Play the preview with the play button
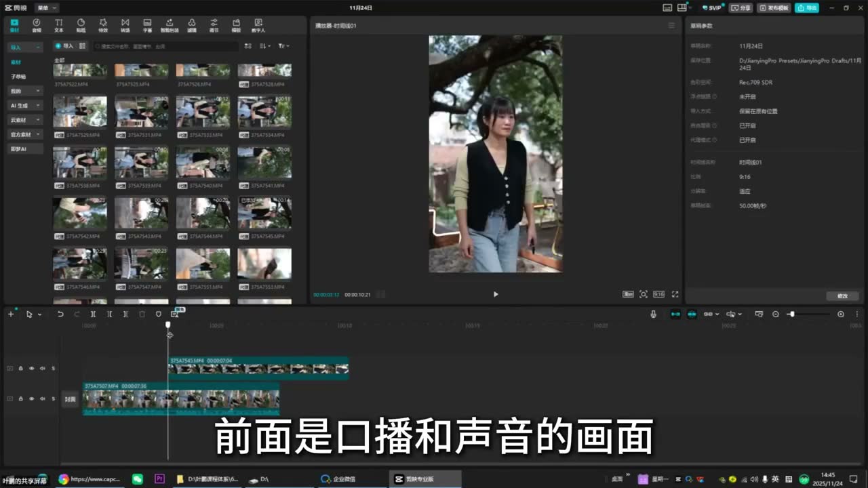868x488 pixels. 496,294
